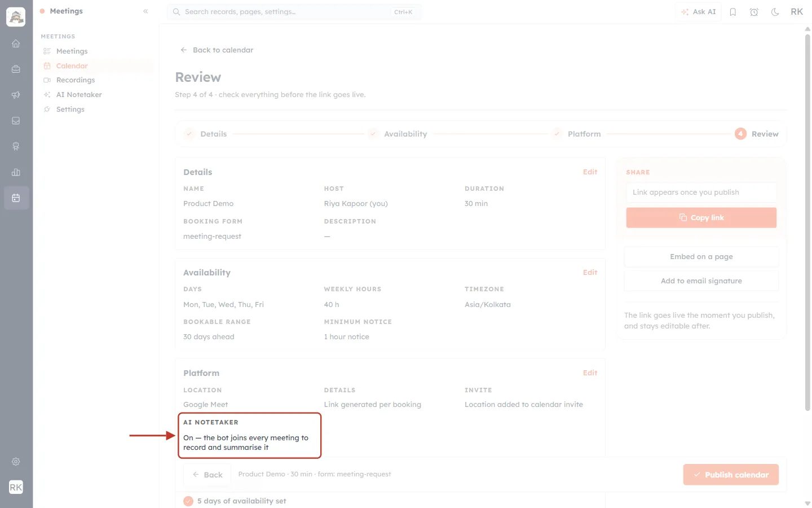
Task: Open the bookmark icon in top bar
Action: [733, 12]
